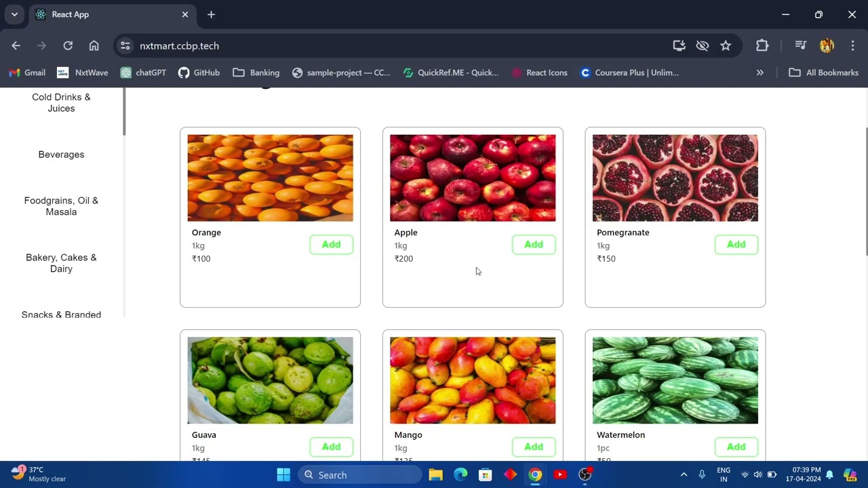Open the browser extensions puzzle icon

pos(762,45)
